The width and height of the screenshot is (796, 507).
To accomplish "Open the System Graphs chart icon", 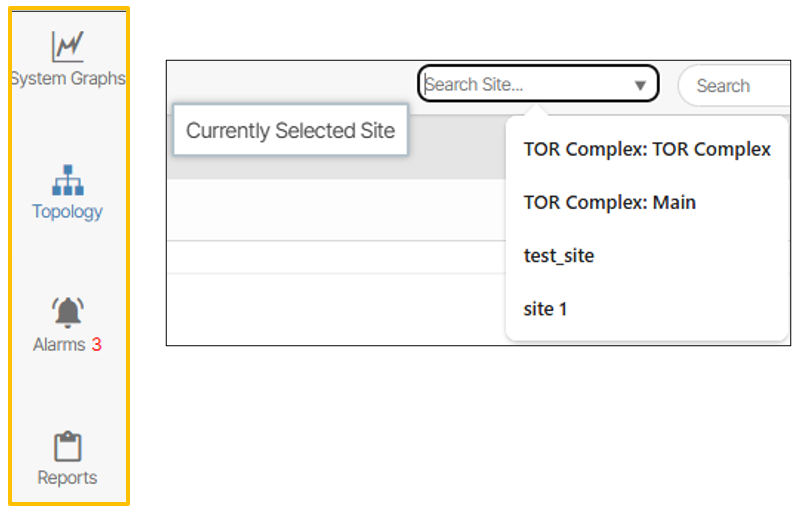I will 67,47.
